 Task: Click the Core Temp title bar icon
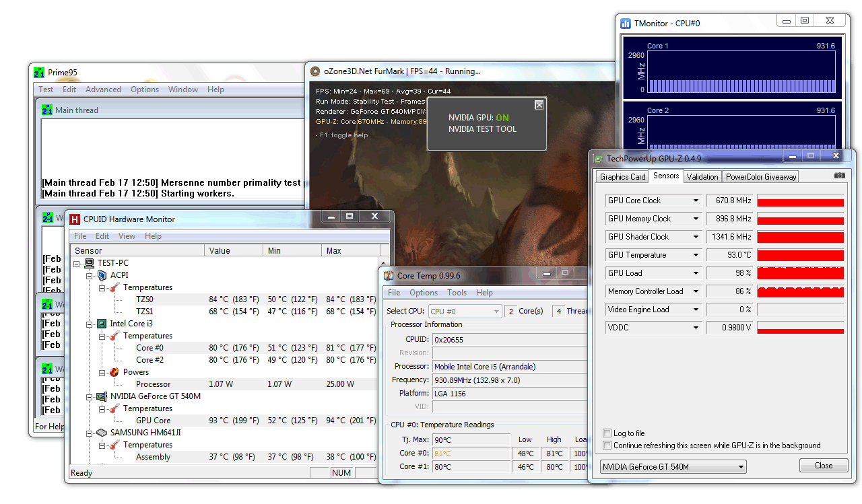point(389,275)
